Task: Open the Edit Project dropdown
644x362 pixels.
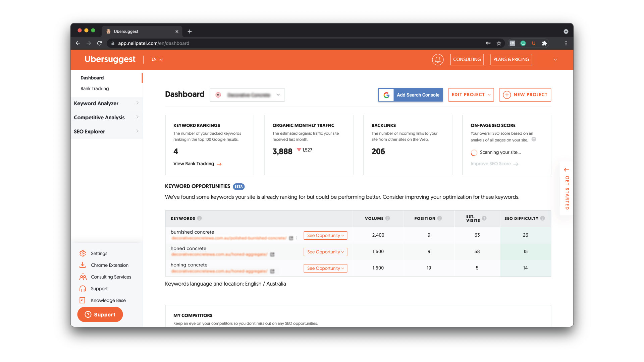Action: tap(471, 95)
